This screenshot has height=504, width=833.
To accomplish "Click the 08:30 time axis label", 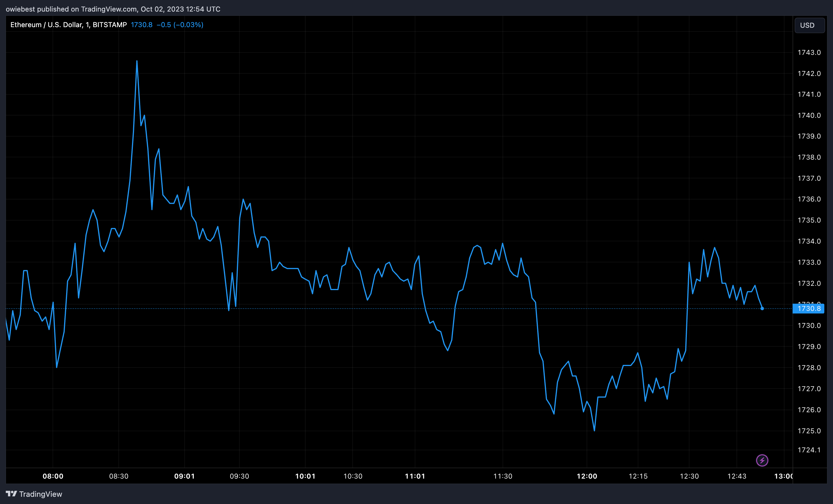I will pyautogui.click(x=119, y=476).
